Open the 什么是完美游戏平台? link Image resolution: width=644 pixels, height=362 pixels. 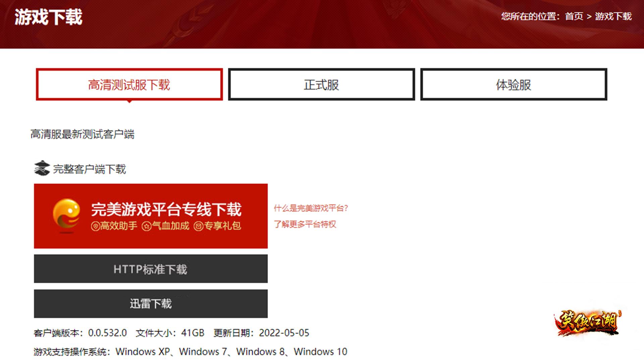coord(311,208)
